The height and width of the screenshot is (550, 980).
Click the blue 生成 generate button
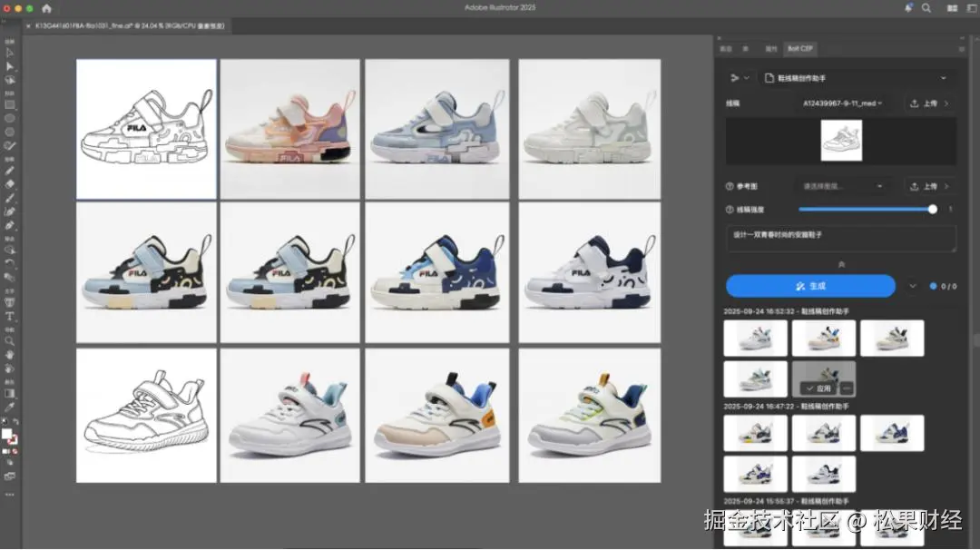pyautogui.click(x=810, y=286)
